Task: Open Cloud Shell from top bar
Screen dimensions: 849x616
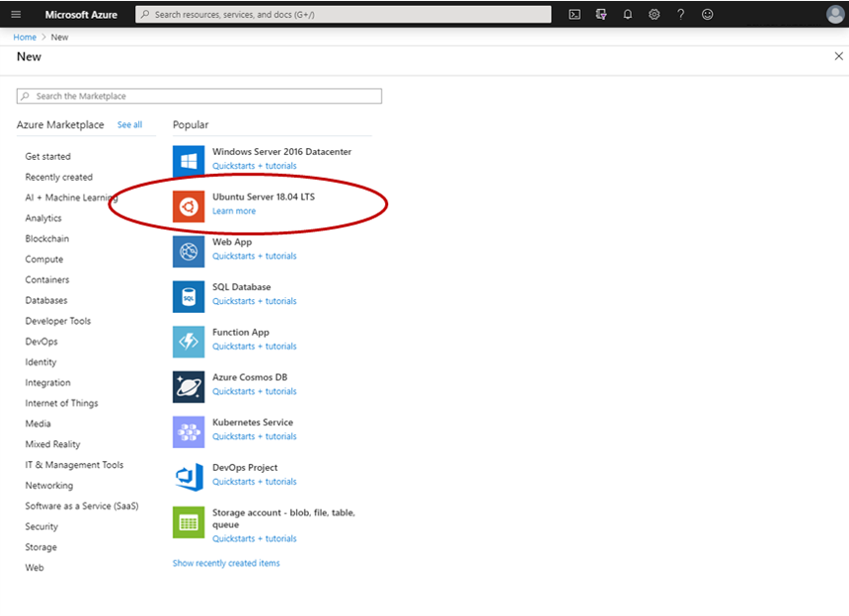Action: (575, 15)
